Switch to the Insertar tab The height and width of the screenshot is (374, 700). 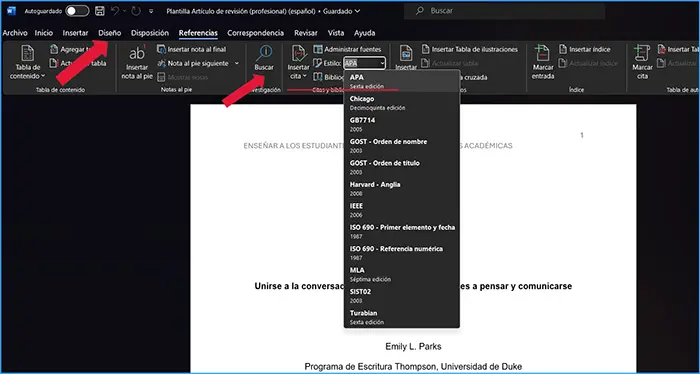pyautogui.click(x=75, y=33)
